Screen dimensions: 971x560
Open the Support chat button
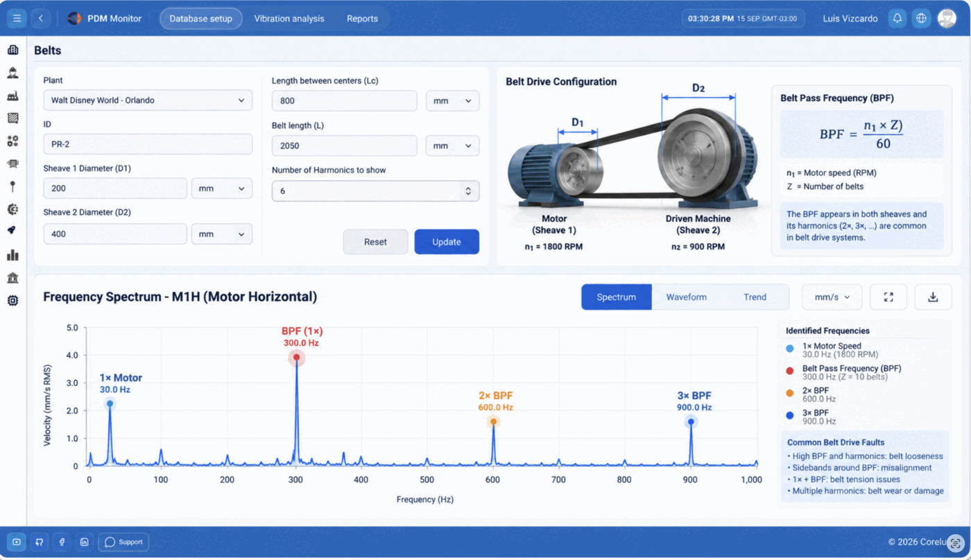tap(123, 542)
